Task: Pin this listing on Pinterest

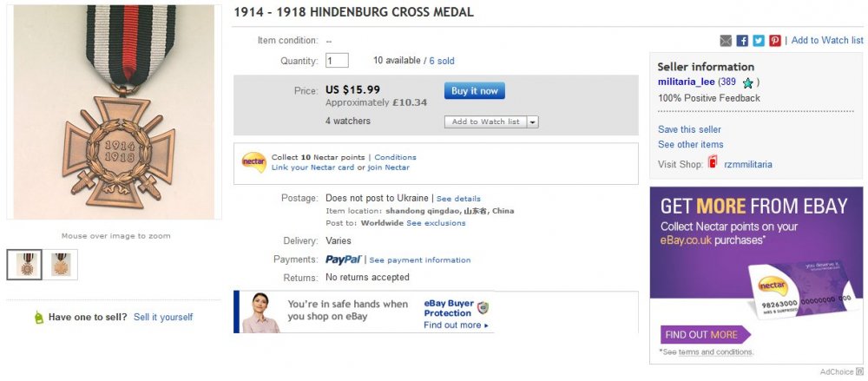Action: [x=774, y=41]
